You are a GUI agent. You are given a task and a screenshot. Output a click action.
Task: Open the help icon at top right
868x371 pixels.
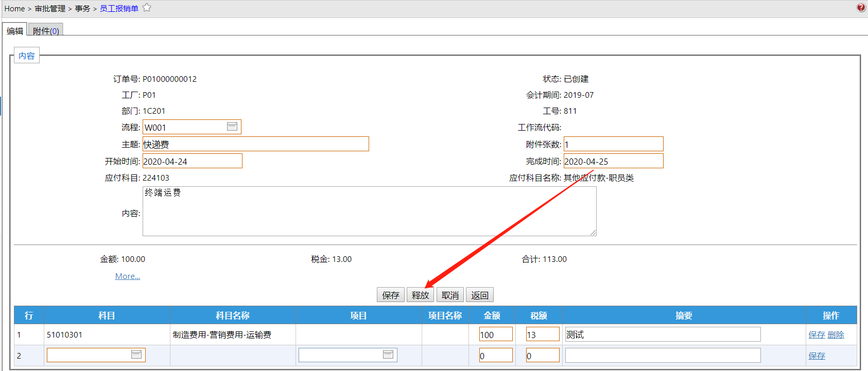coord(861,8)
